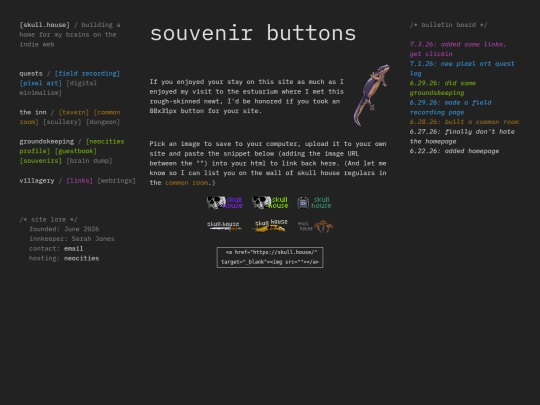Click the rough-skinned newt image
This screenshot has width=540, height=405.
(372, 95)
